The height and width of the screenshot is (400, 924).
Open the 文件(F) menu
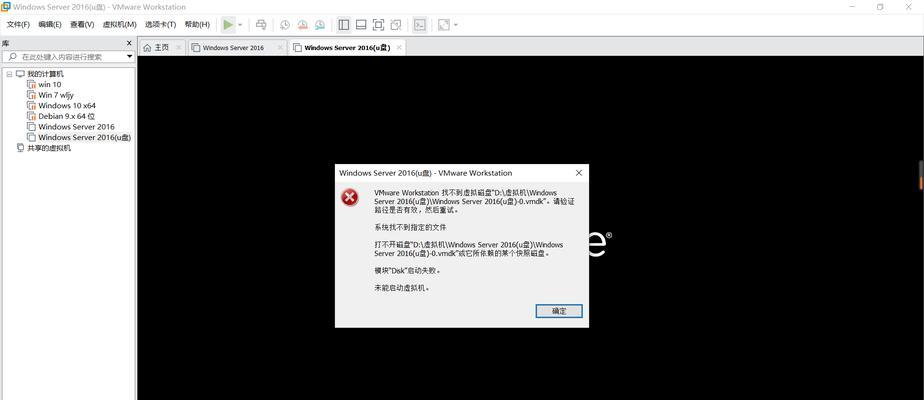pyautogui.click(x=18, y=25)
